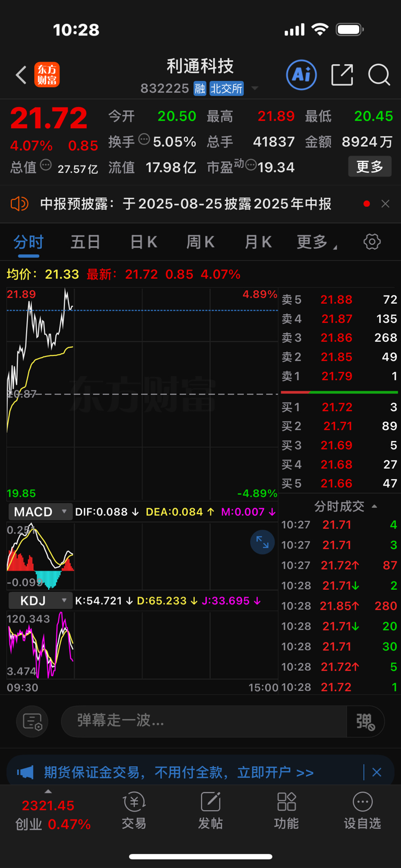Open the 期货保证金交易 ad link
401x868 pixels.
click(179, 772)
